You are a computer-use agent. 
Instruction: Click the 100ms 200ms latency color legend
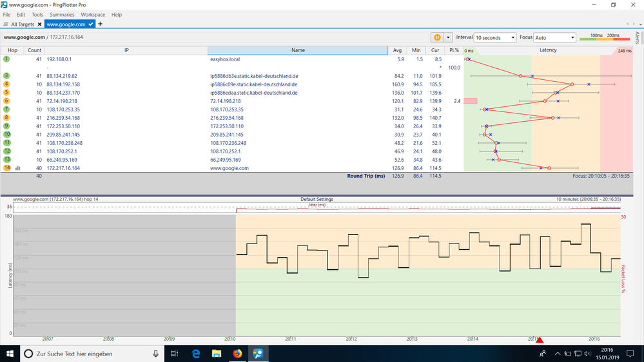pyautogui.click(x=605, y=37)
